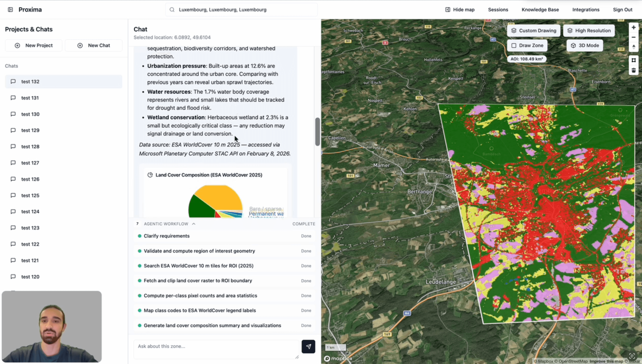
Task: Select the frame/crop AOI map tool
Action: coord(634,60)
